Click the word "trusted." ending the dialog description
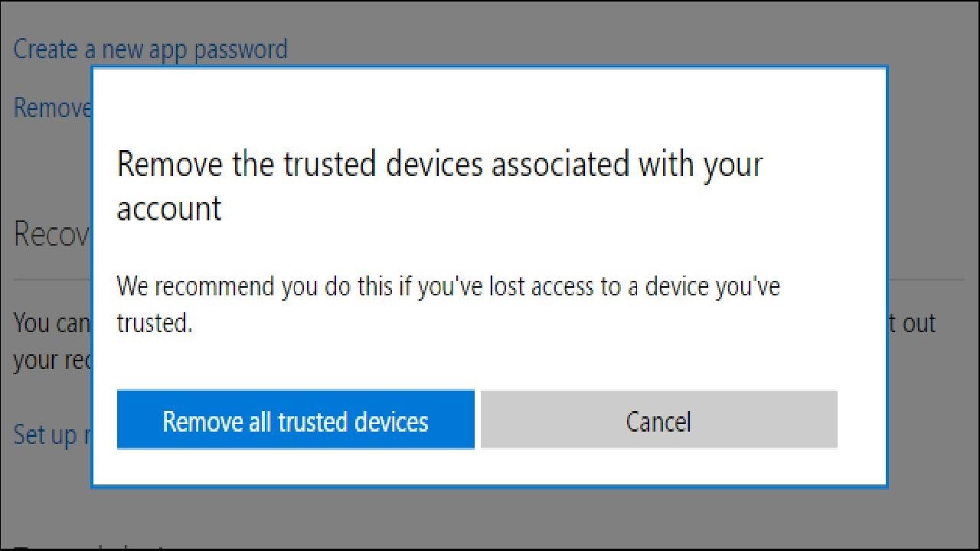 (154, 323)
